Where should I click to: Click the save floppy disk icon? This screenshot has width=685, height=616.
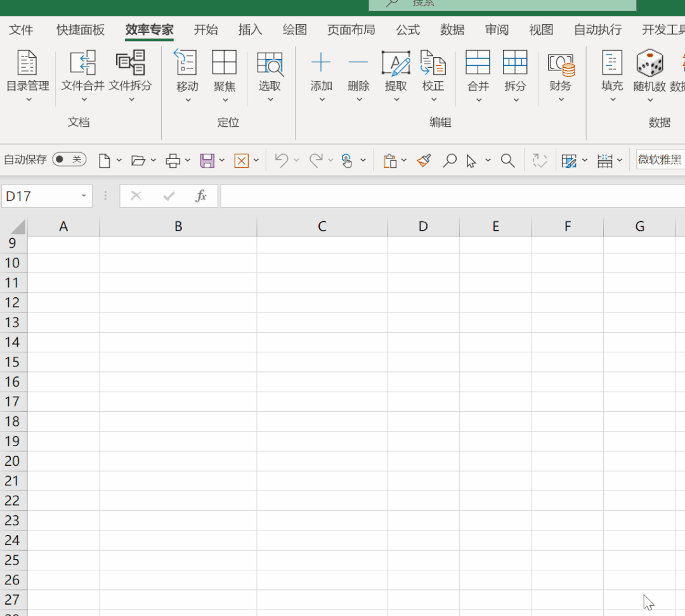click(x=207, y=160)
